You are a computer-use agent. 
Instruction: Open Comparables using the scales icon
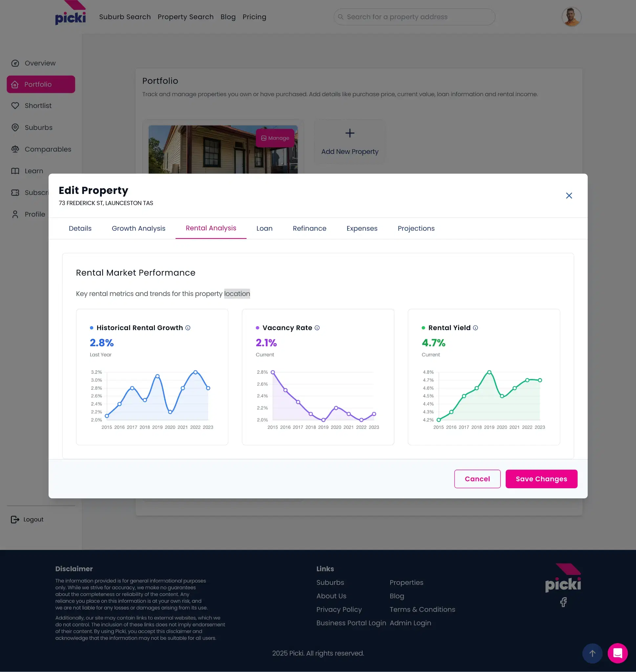point(15,149)
